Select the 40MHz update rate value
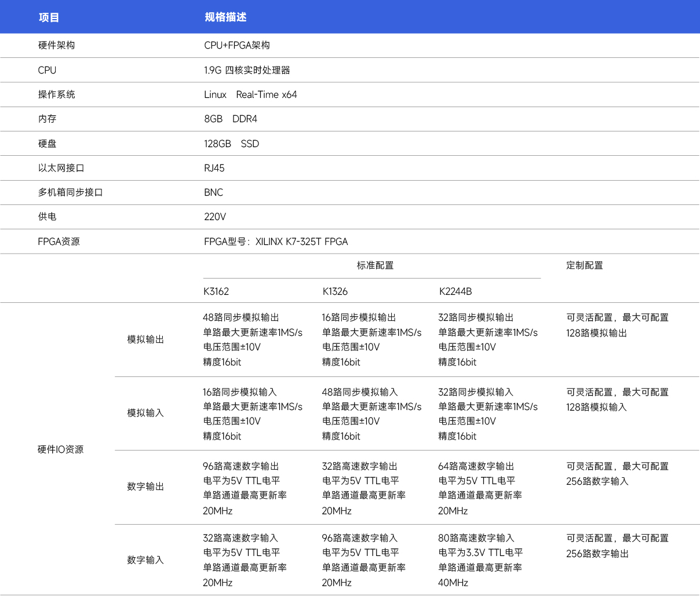Screen dimensions: 700x615 453,583
